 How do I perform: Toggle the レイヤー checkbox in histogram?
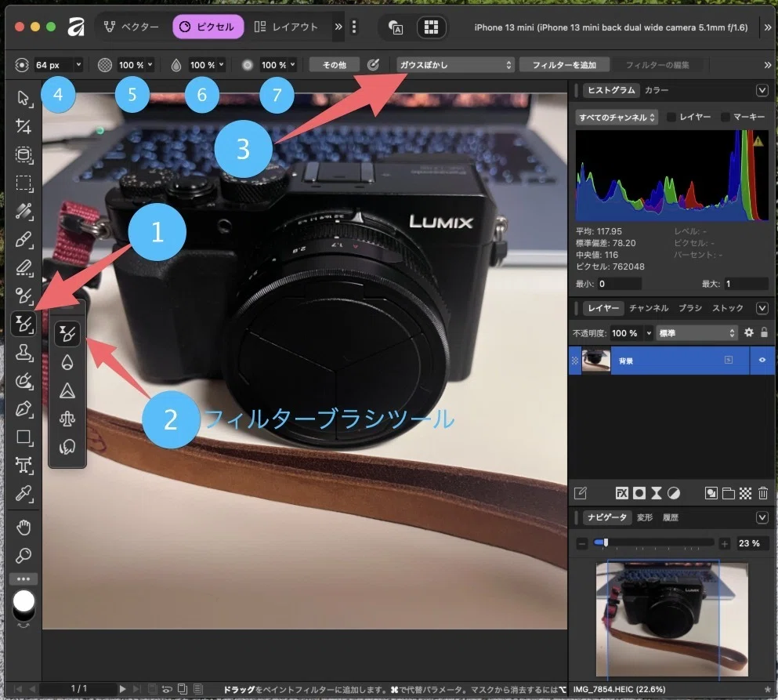pyautogui.click(x=671, y=117)
